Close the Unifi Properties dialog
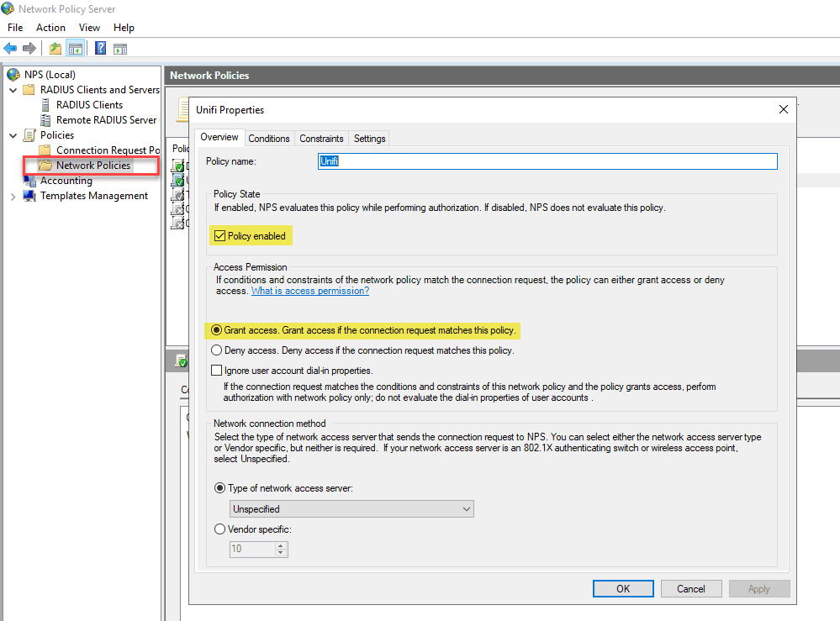 (x=783, y=109)
